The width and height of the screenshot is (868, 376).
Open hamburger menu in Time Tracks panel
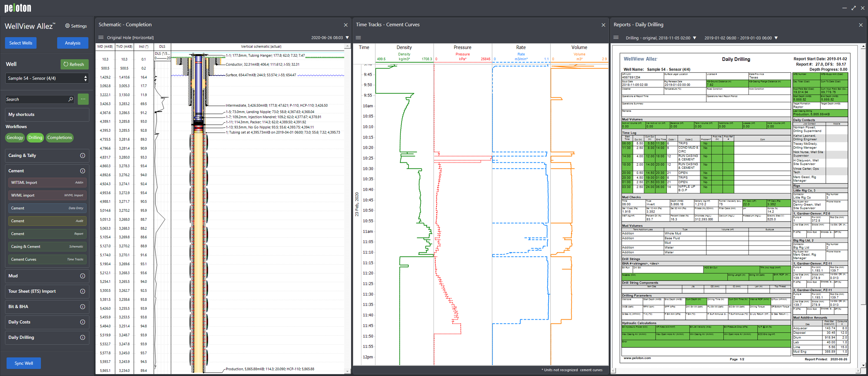pos(358,37)
